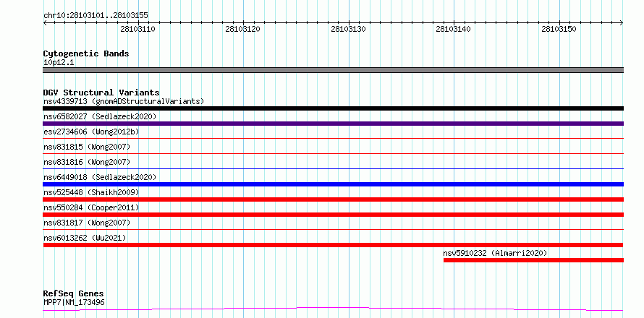Click variant label nsv5910232 (Almarri2020)
Viewport: 644px width, 318px height.
click(x=496, y=253)
